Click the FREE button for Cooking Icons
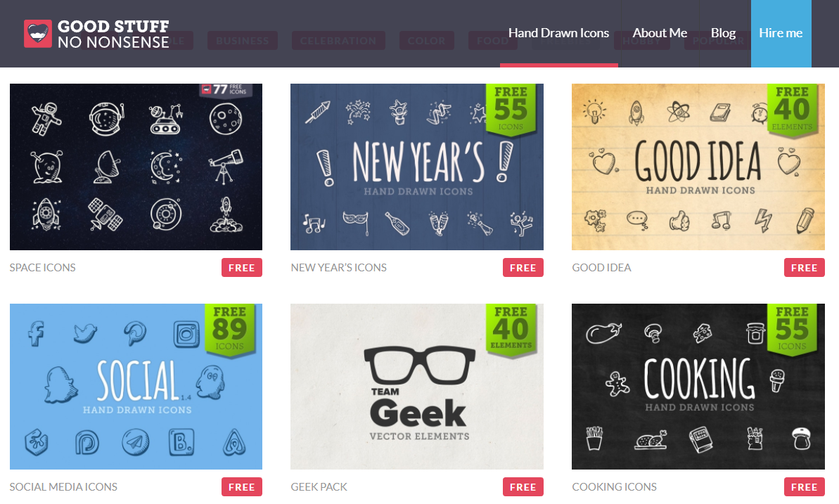Viewport: 839px width, 504px height. 805,487
